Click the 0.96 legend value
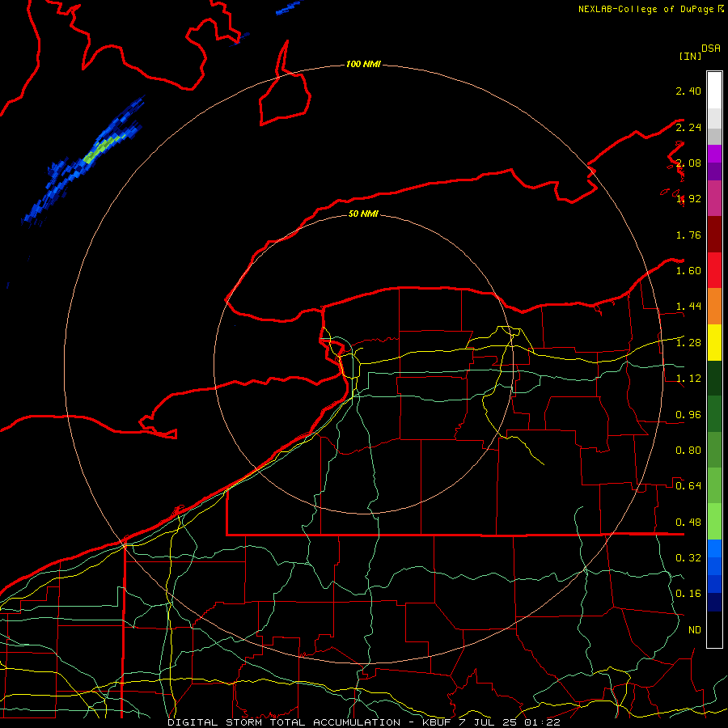The height and width of the screenshot is (728, 728). click(x=688, y=415)
